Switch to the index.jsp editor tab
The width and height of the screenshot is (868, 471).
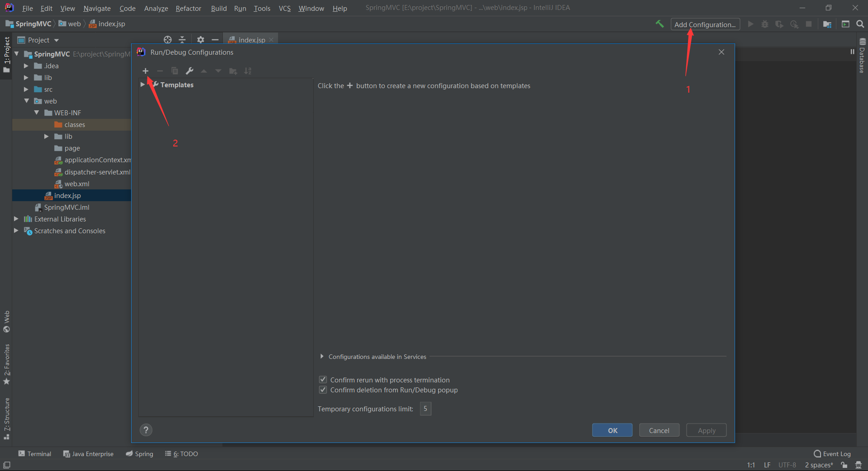(x=251, y=40)
